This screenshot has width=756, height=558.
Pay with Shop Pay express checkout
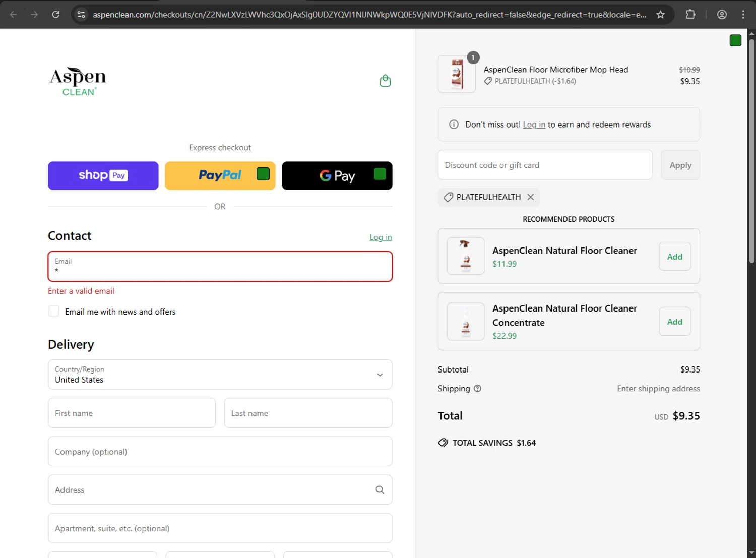click(103, 176)
